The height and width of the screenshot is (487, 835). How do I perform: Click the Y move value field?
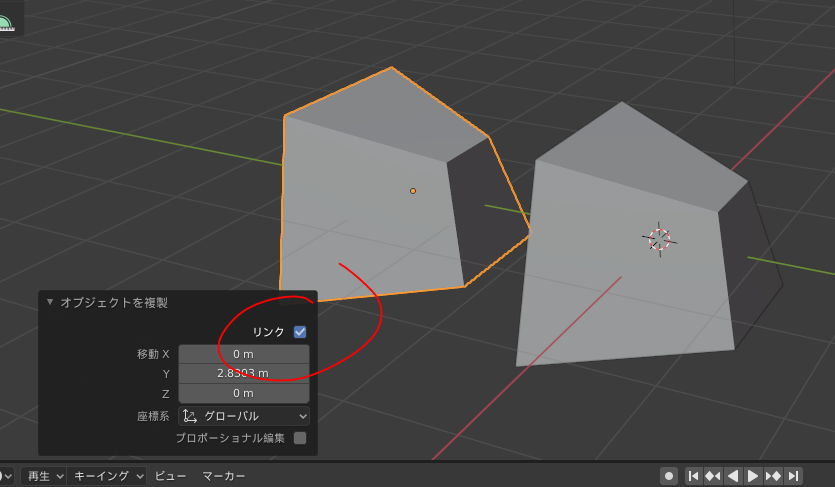point(244,374)
